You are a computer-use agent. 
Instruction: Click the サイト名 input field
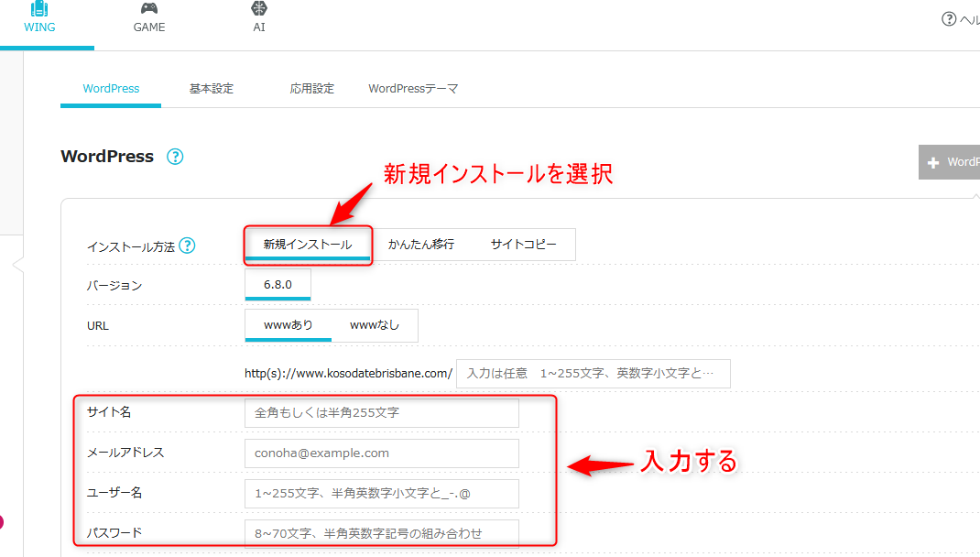coord(382,413)
